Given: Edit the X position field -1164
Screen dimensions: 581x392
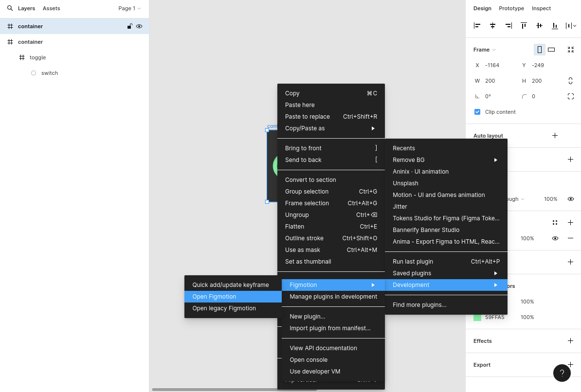Looking at the screenshot, I should point(493,65).
